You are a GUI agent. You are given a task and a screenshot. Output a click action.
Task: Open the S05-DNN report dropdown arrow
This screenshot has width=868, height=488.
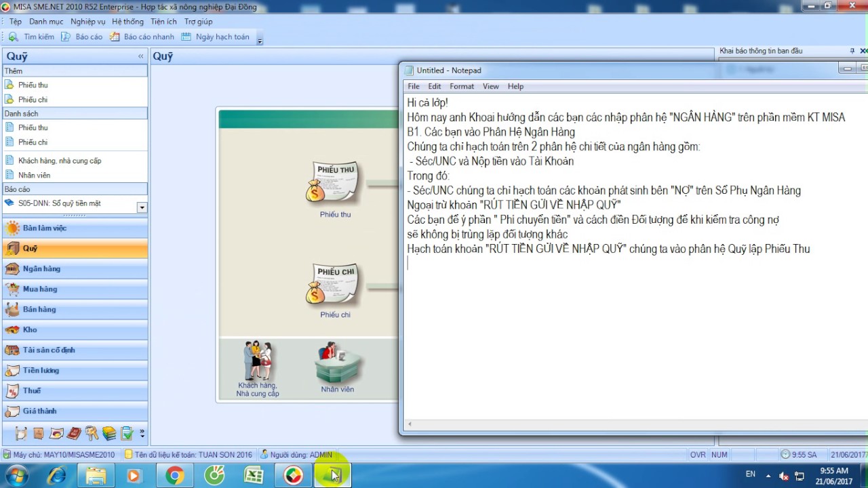point(142,207)
